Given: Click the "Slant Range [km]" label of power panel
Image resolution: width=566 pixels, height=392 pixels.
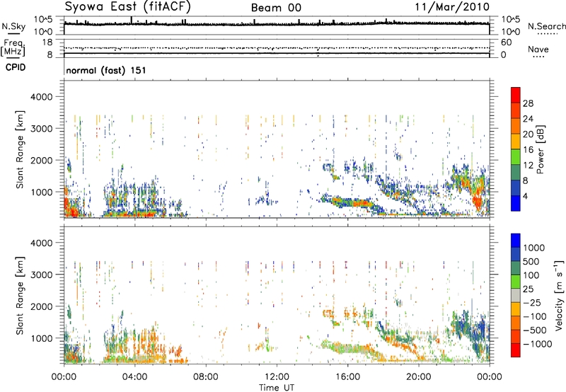Looking at the screenshot, I should (20, 149).
